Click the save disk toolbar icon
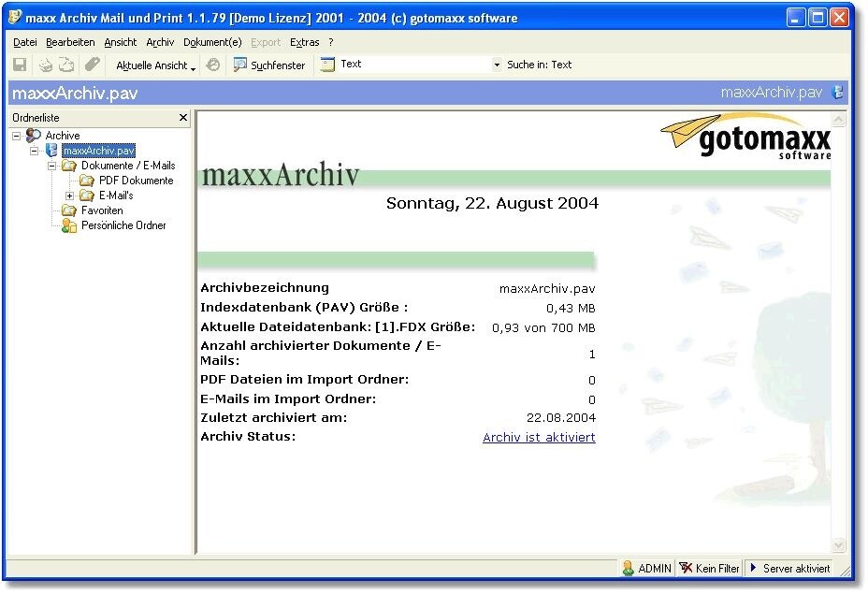The width and height of the screenshot is (868, 594). click(x=20, y=65)
